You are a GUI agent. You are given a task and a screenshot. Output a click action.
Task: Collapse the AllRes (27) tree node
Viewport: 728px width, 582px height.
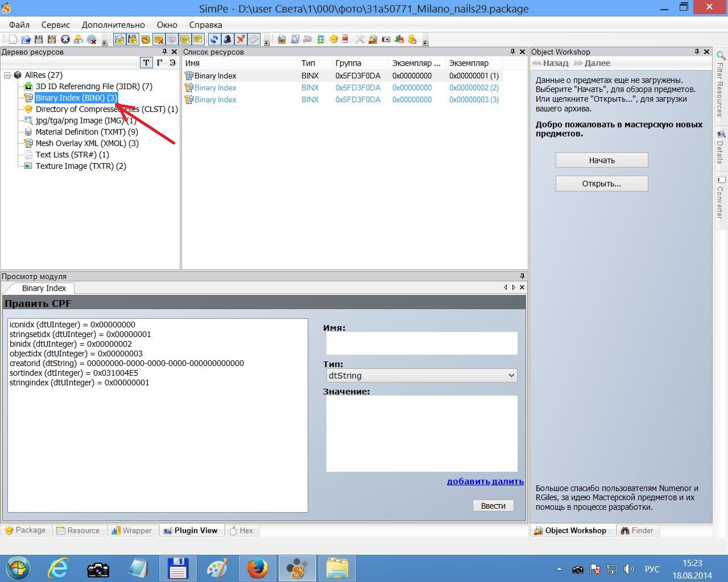coord(7,75)
